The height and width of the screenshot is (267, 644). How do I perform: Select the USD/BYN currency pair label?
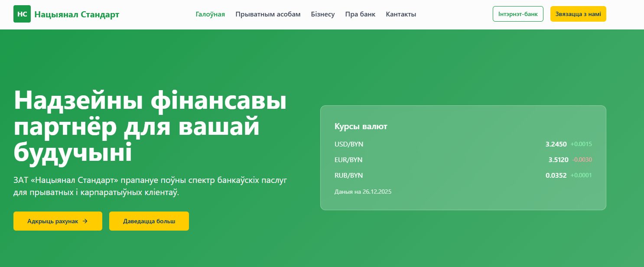click(349, 144)
